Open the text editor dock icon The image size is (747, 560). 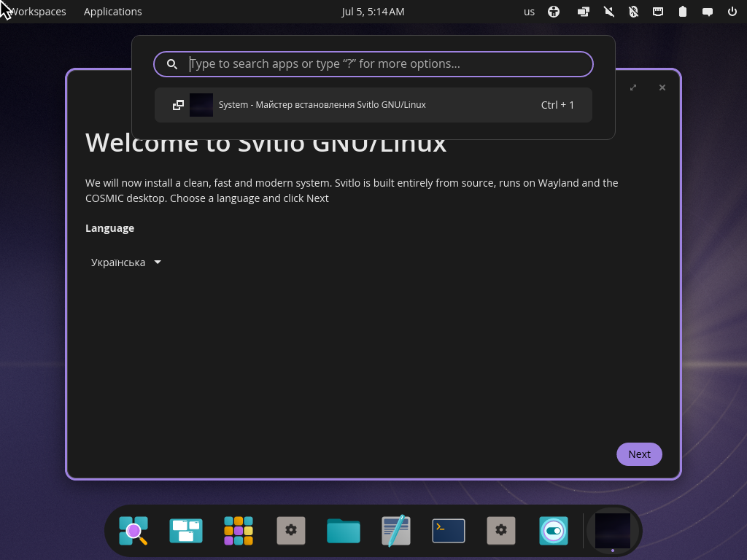[396, 531]
